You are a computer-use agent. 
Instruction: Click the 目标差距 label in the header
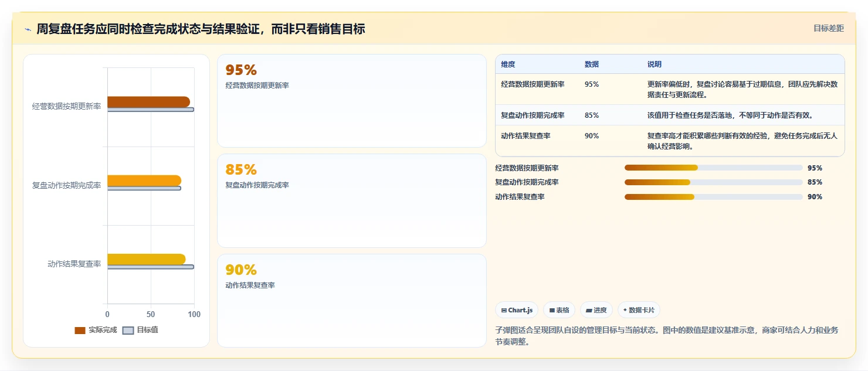(x=829, y=28)
